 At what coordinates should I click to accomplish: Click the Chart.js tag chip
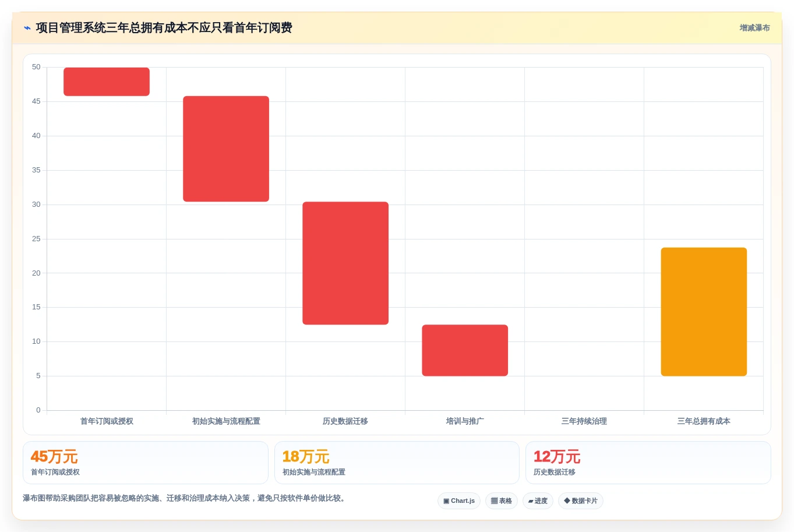tap(459, 501)
